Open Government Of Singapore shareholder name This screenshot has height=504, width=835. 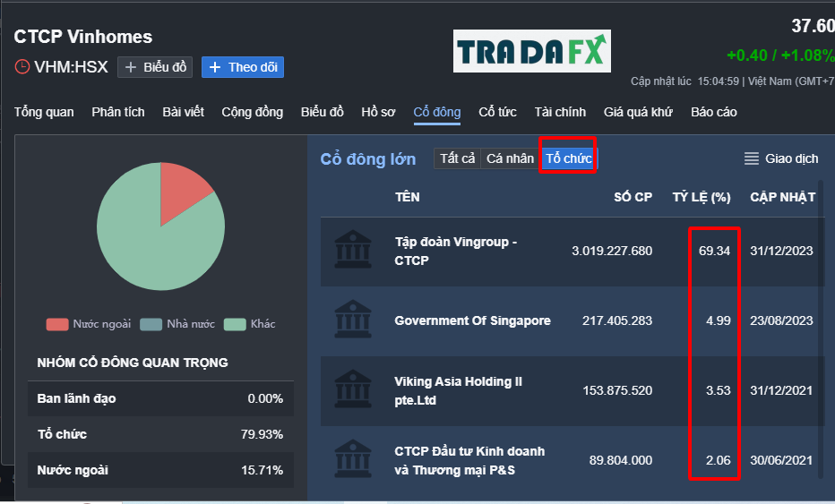[x=472, y=320]
